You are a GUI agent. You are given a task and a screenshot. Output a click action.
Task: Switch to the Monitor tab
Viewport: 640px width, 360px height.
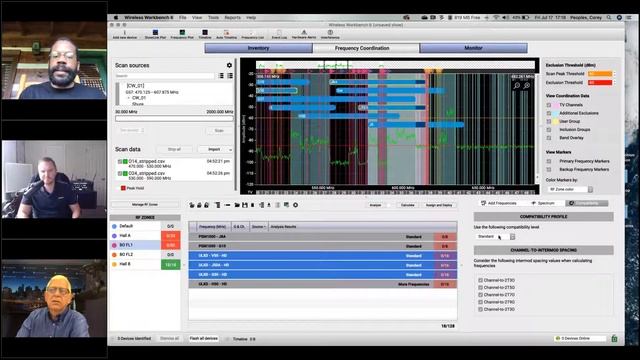473,48
